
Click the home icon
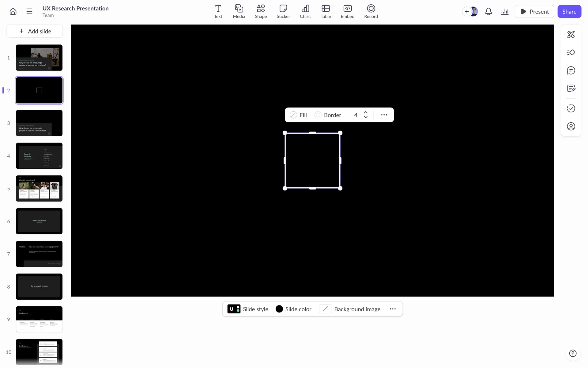point(13,12)
